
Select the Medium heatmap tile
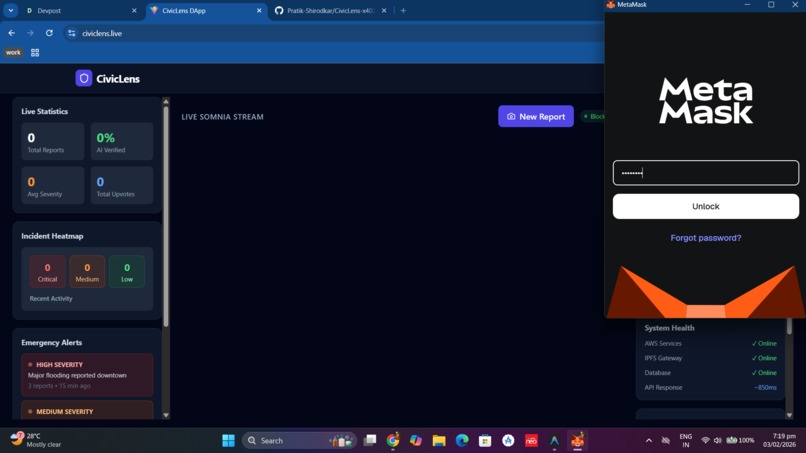[87, 271]
